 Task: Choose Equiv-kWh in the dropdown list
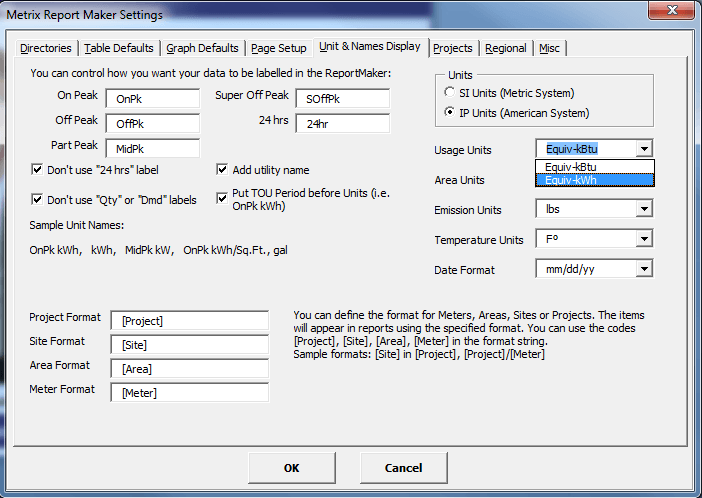pos(595,180)
